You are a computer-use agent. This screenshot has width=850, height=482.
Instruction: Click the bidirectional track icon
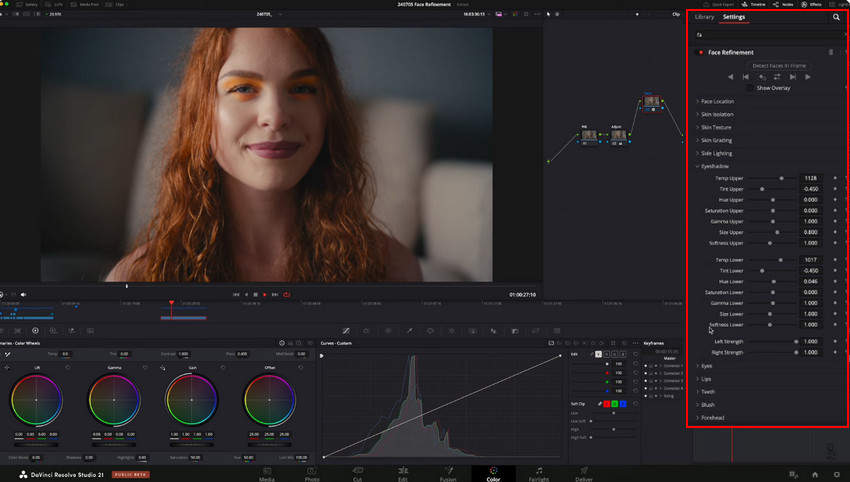click(x=777, y=77)
